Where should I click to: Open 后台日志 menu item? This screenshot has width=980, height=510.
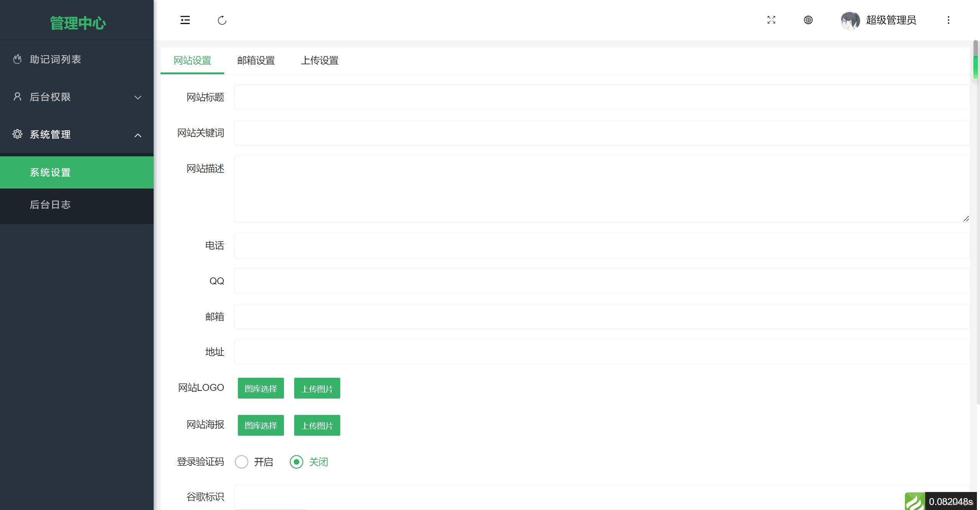50,205
